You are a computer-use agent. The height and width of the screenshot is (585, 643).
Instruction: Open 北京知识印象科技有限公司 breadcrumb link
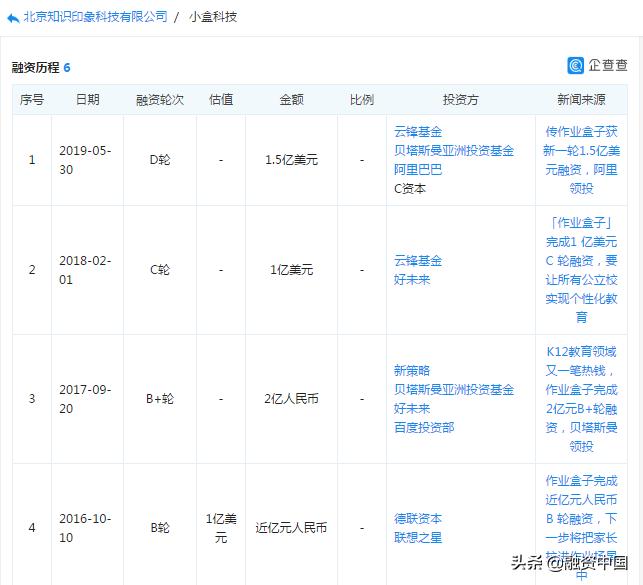click(x=96, y=17)
